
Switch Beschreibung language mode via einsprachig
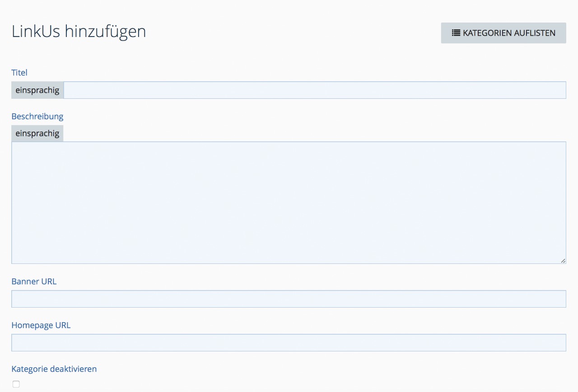pyautogui.click(x=37, y=134)
